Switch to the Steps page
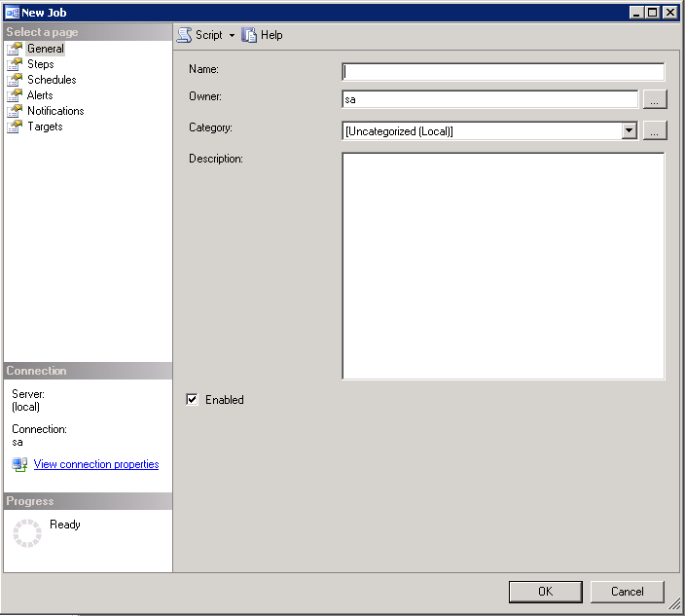Image resolution: width=685 pixels, height=616 pixels. (x=41, y=64)
